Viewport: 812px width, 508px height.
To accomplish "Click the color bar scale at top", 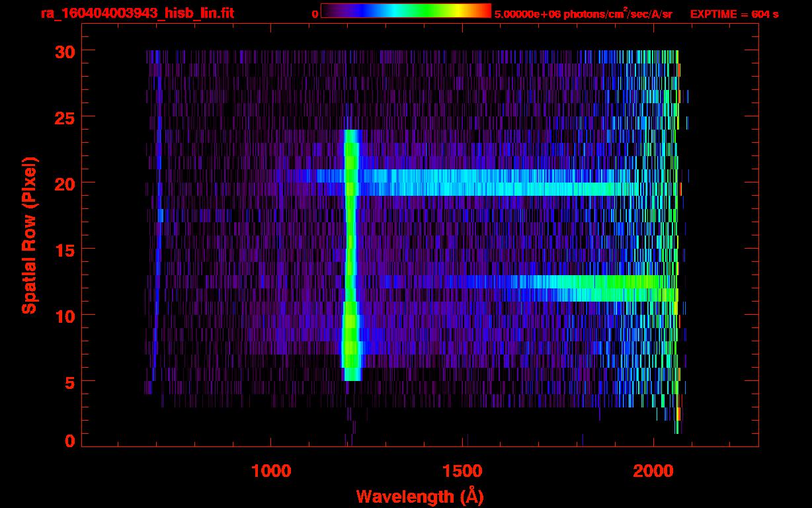I will [x=406, y=11].
